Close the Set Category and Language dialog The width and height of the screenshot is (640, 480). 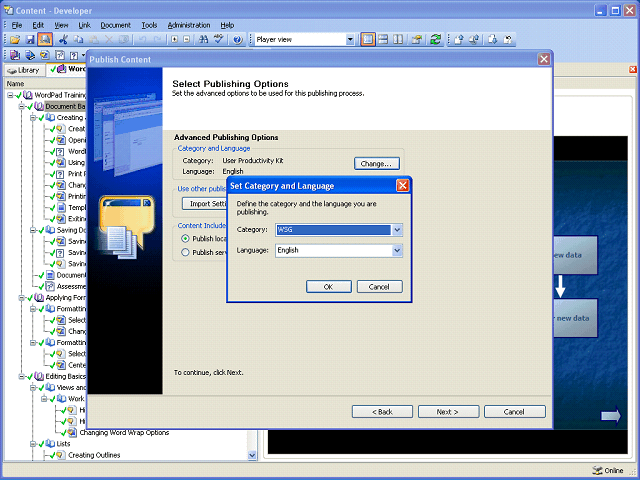click(x=402, y=186)
